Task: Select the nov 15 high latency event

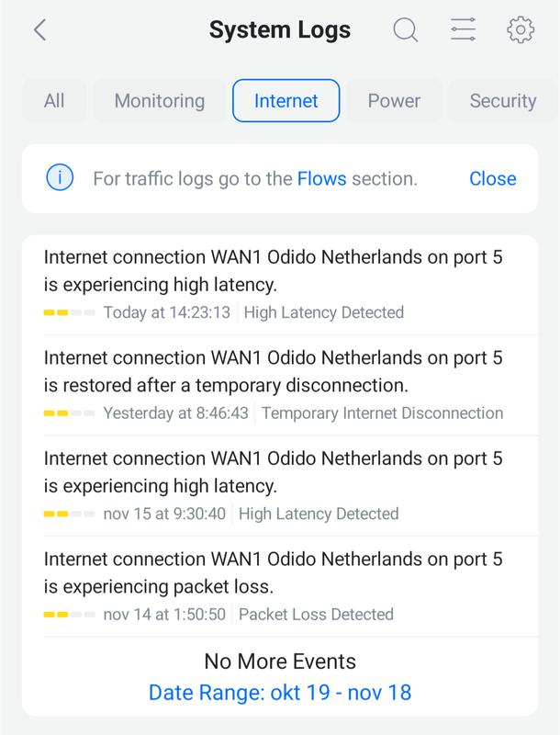Action: [x=280, y=481]
